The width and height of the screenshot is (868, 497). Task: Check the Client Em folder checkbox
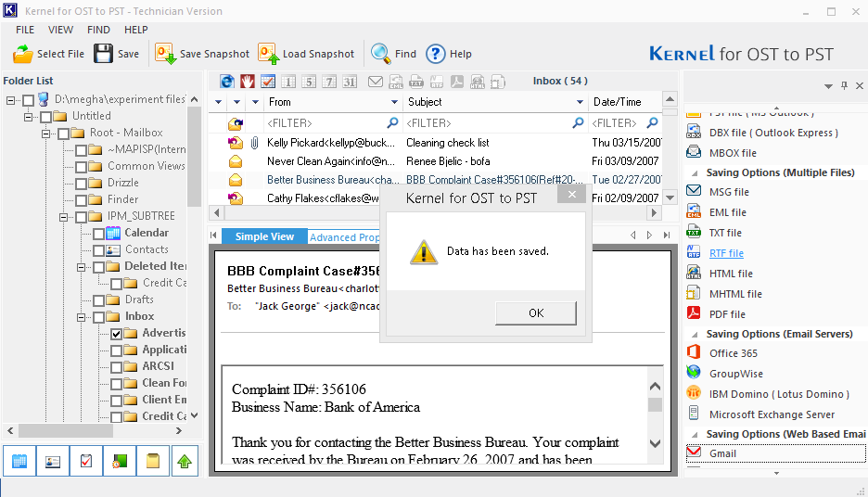click(x=116, y=401)
